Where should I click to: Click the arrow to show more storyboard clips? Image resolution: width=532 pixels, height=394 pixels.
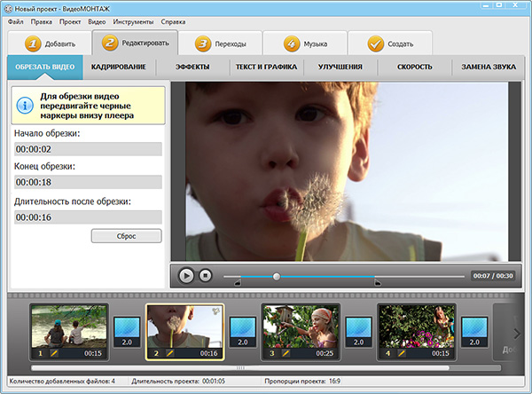coord(516,334)
